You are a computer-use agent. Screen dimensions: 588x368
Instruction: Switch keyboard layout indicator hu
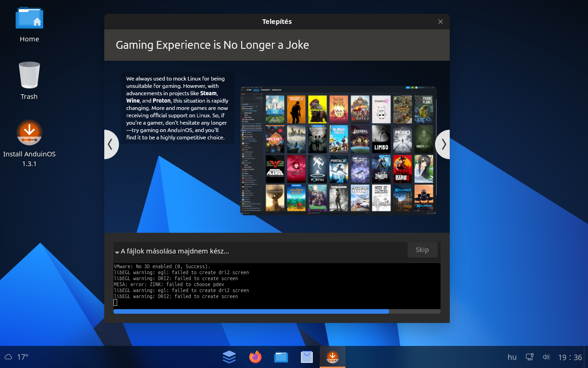(512, 357)
